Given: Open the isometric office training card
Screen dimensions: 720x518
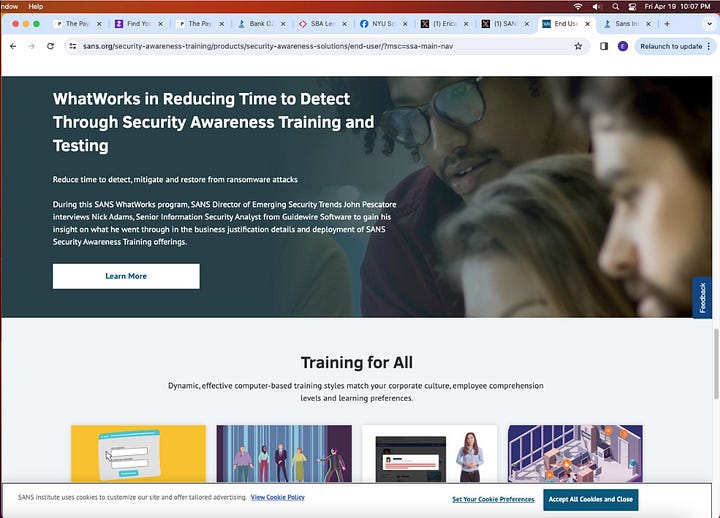Looking at the screenshot, I should [x=575, y=454].
